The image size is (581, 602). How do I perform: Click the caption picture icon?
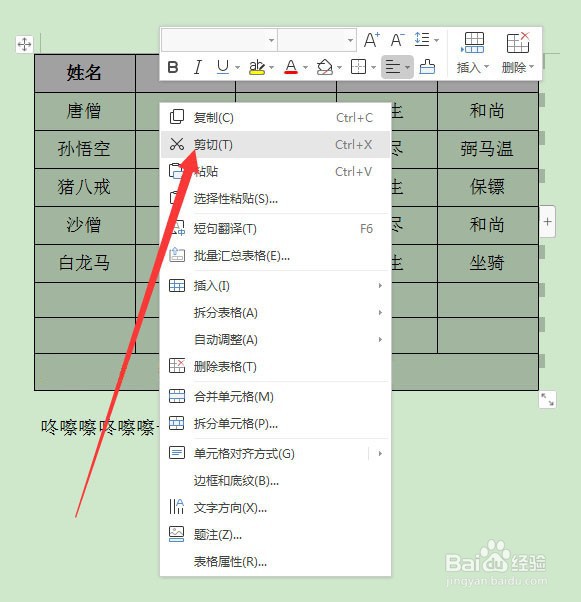[177, 534]
